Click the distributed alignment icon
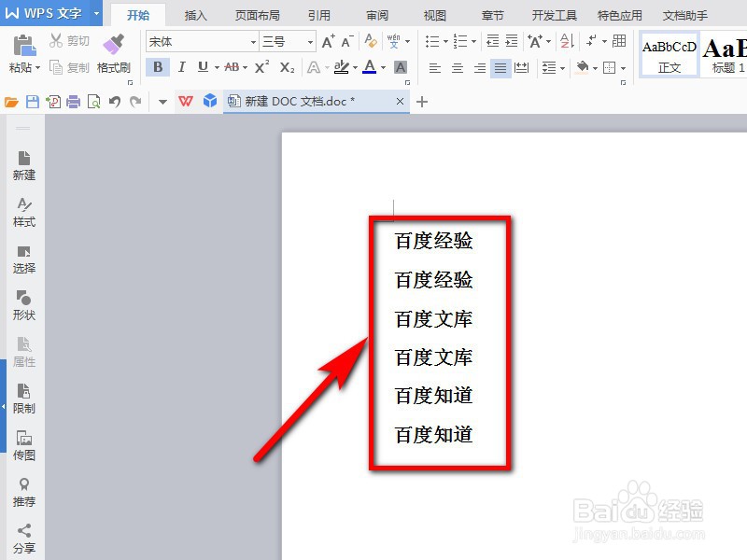The image size is (747, 560). (x=522, y=67)
